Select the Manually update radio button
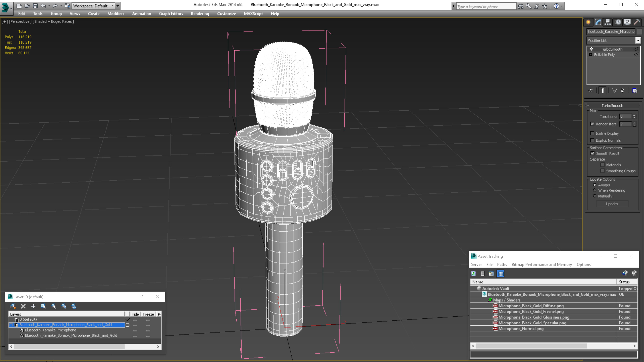 point(595,196)
